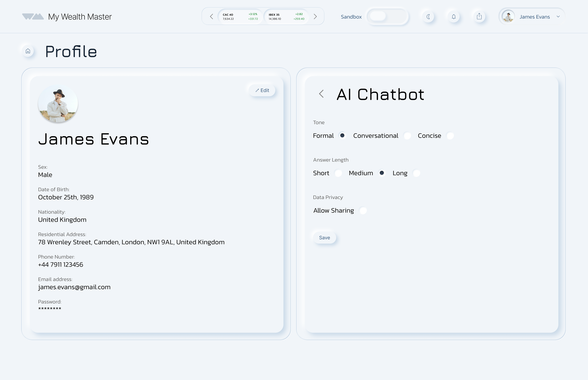Enable Allow Sharing data privacy

363,210
